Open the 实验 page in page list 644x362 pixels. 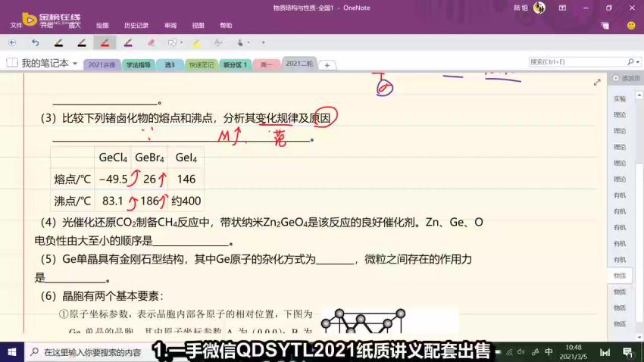point(620,99)
